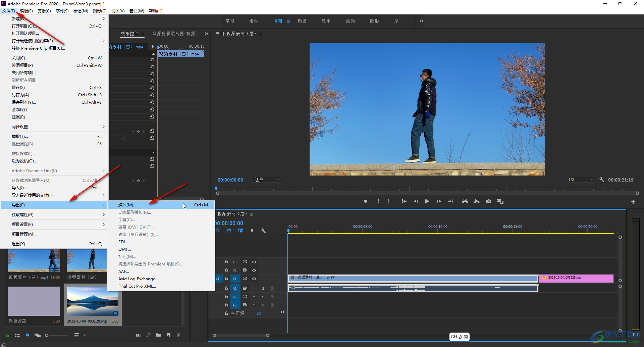This screenshot has height=347, width=644.
Task: Play the program monitor video
Action: pos(427,201)
